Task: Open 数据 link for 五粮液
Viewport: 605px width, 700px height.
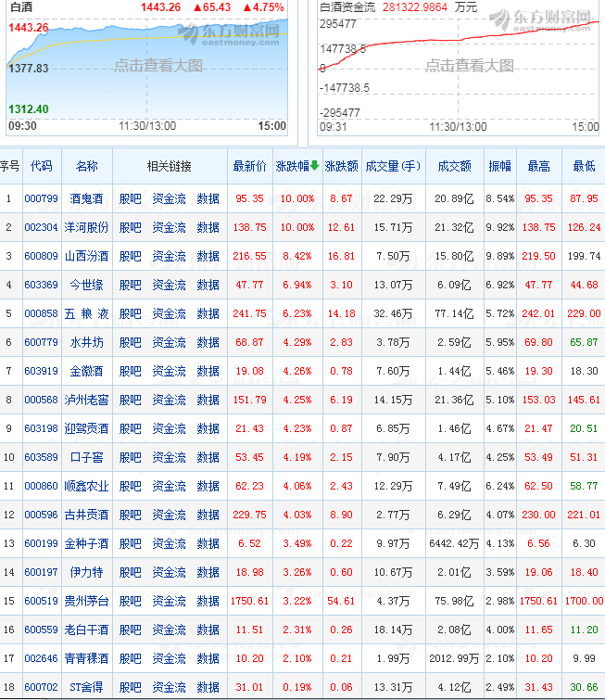Action: pos(208,313)
